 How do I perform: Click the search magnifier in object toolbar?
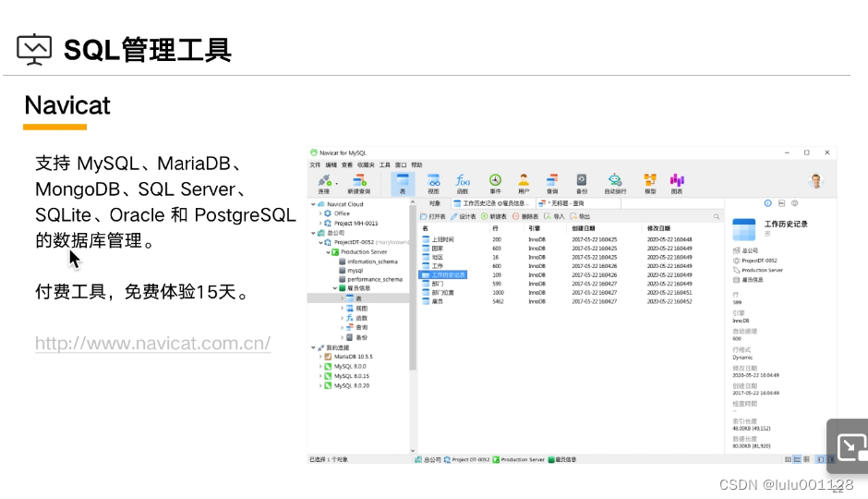(x=717, y=216)
